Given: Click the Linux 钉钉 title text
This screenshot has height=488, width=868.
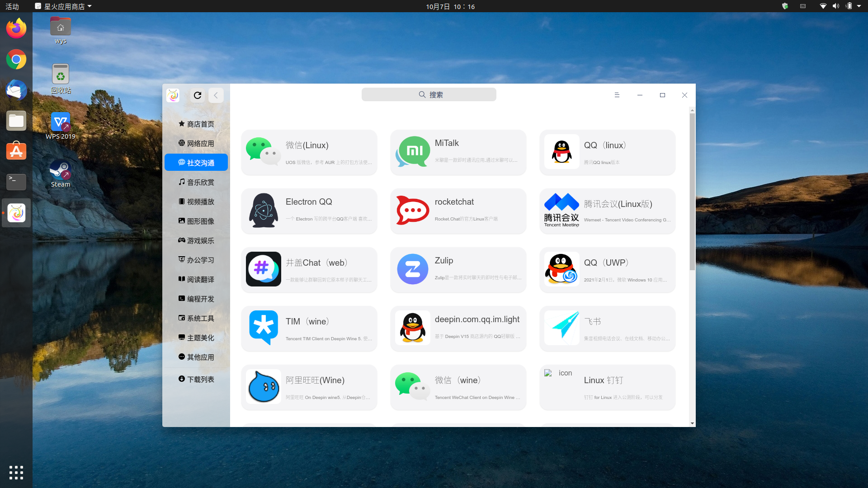Looking at the screenshot, I should pos(604,380).
